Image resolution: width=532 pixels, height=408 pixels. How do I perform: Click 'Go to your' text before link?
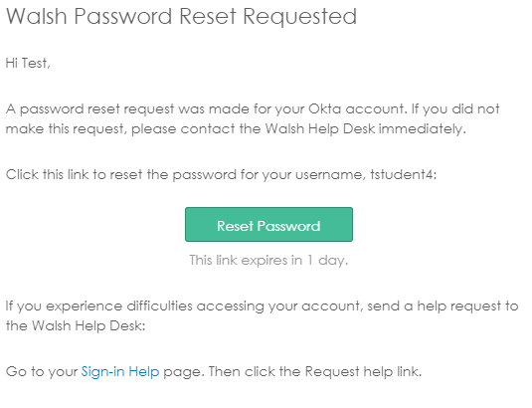coord(42,371)
